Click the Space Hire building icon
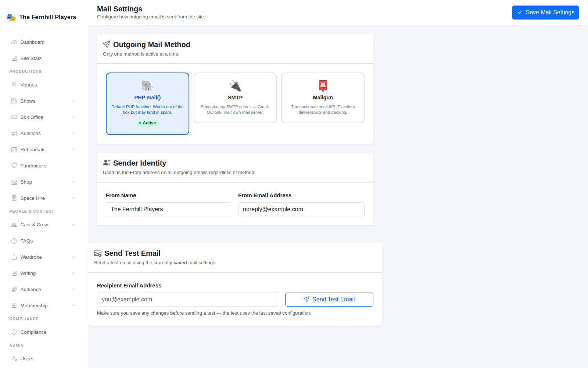Screen dimensions: 588x368 coord(14,198)
